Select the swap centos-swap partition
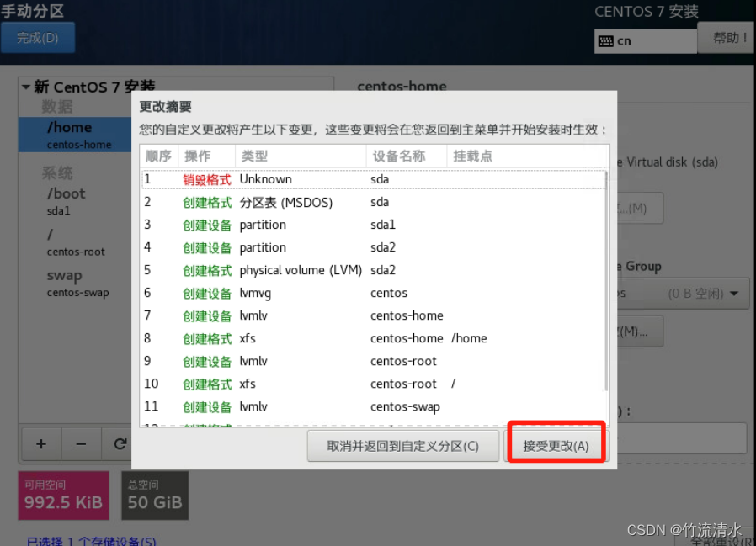Image resolution: width=756 pixels, height=546 pixels. (x=75, y=284)
